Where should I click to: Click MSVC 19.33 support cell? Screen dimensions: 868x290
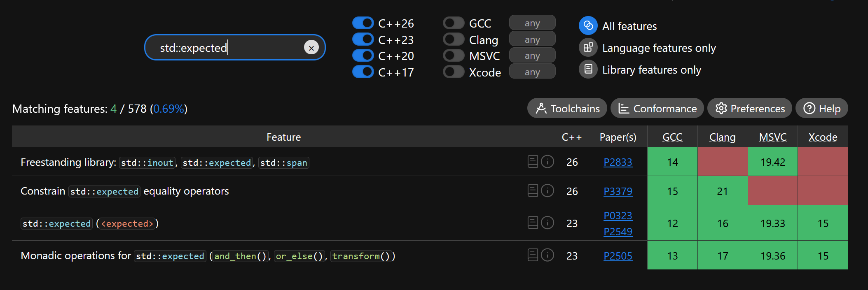(773, 223)
